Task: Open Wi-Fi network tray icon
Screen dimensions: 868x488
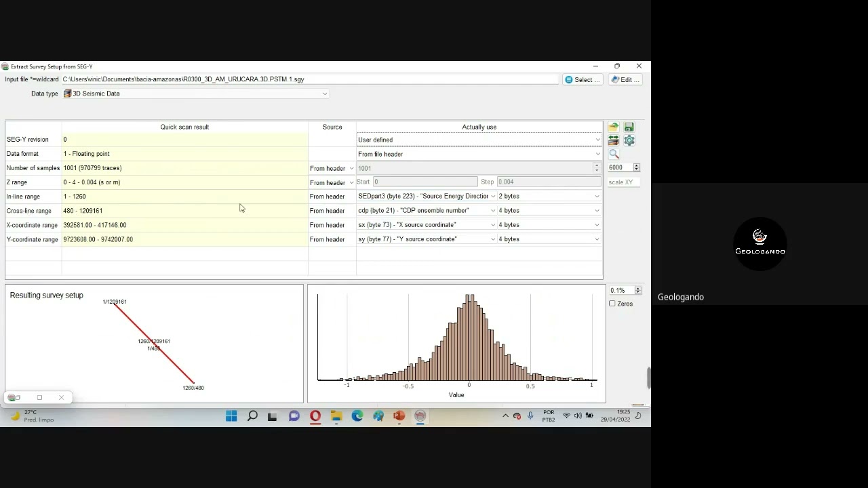Action: click(566, 415)
